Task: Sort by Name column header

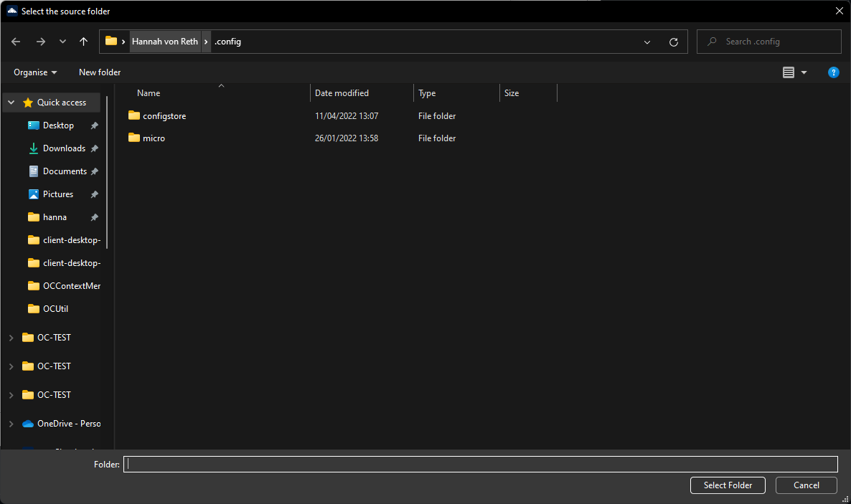Action: pyautogui.click(x=149, y=93)
